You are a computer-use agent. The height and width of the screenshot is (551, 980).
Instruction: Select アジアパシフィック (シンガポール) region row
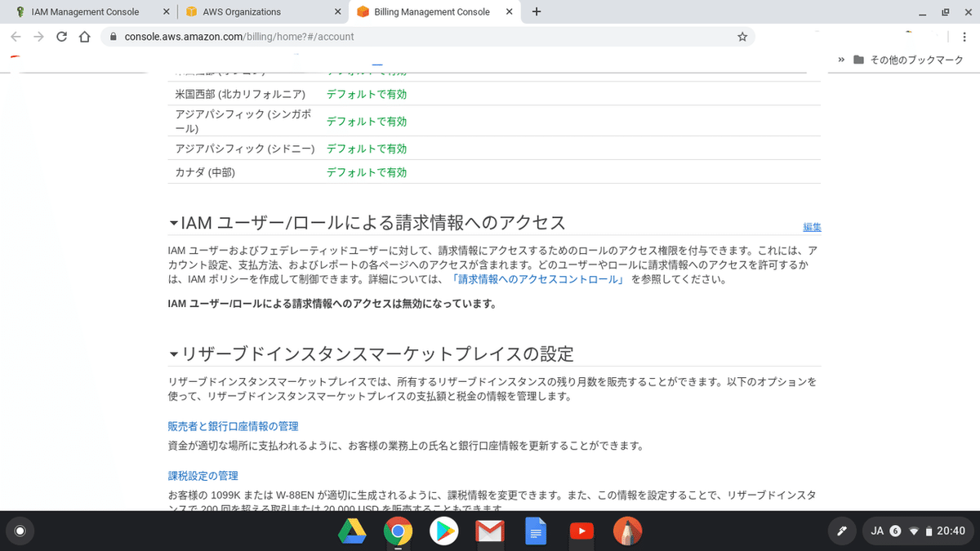(x=494, y=121)
